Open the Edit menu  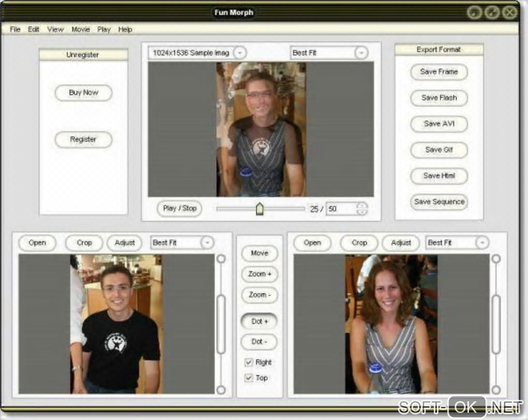[33, 30]
